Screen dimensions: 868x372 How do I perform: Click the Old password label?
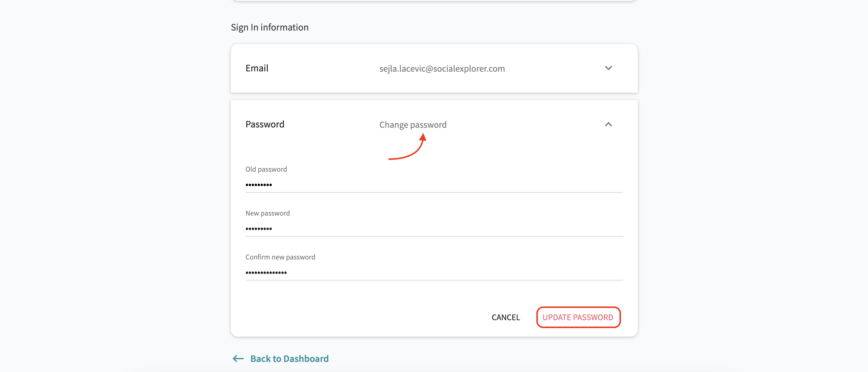tap(266, 169)
